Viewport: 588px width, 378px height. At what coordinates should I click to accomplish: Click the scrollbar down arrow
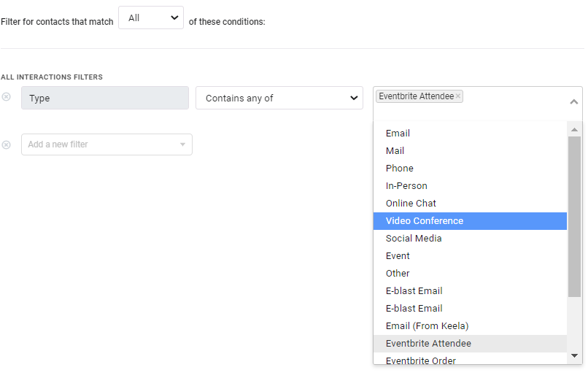tap(574, 355)
